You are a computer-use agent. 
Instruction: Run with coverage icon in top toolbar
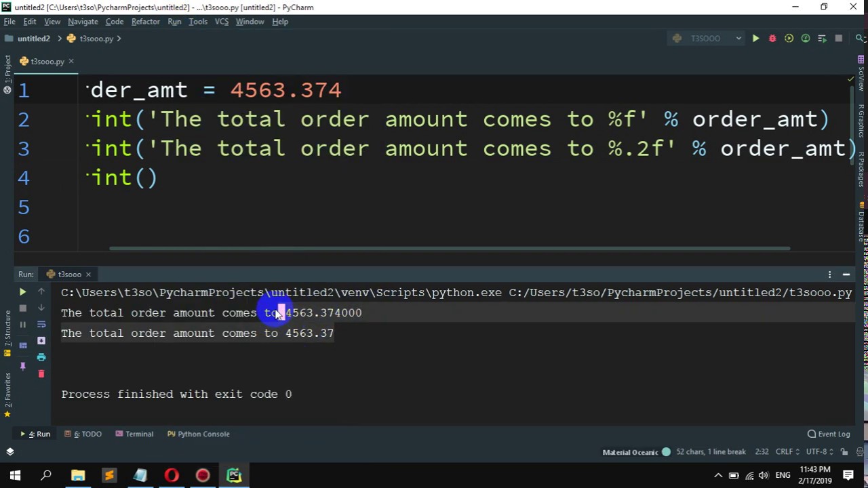click(789, 39)
